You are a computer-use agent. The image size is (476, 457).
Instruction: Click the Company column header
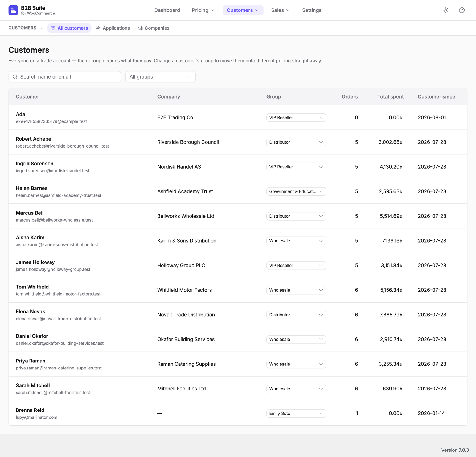coord(169,97)
